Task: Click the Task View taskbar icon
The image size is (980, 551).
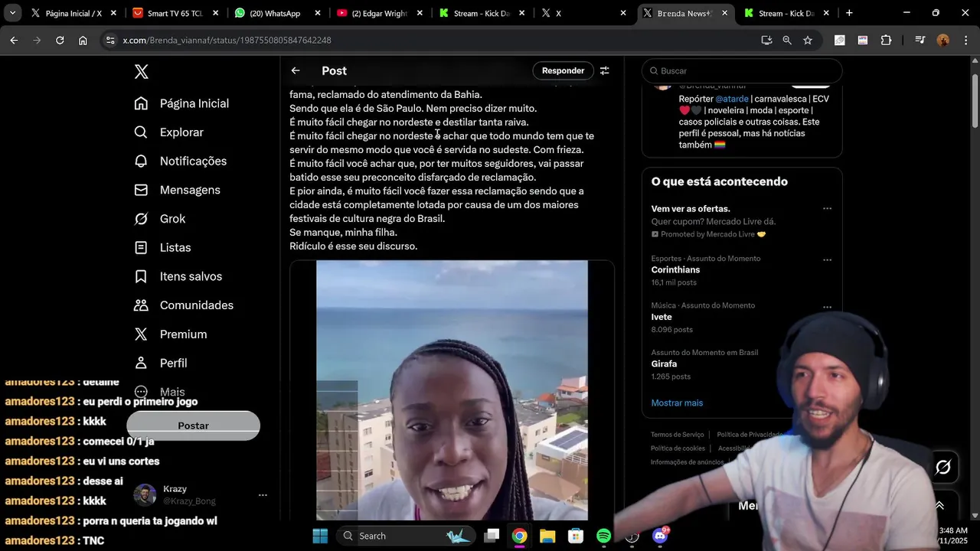Action: click(x=492, y=536)
